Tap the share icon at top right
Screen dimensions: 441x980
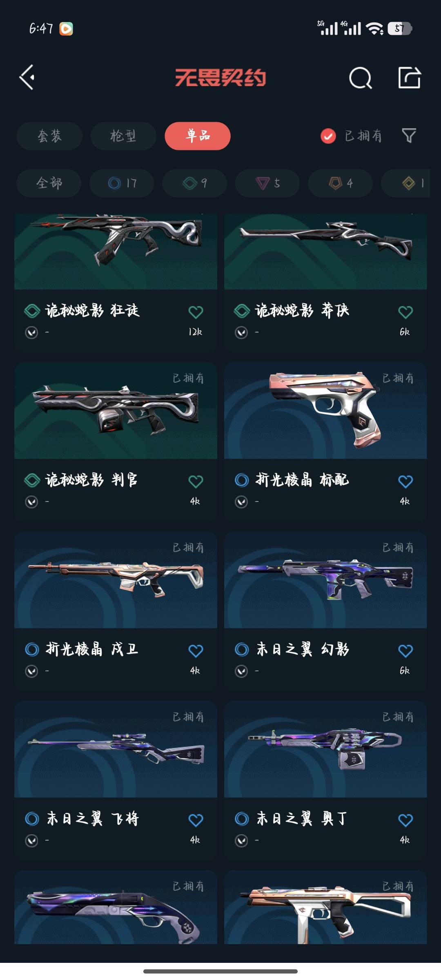point(409,77)
